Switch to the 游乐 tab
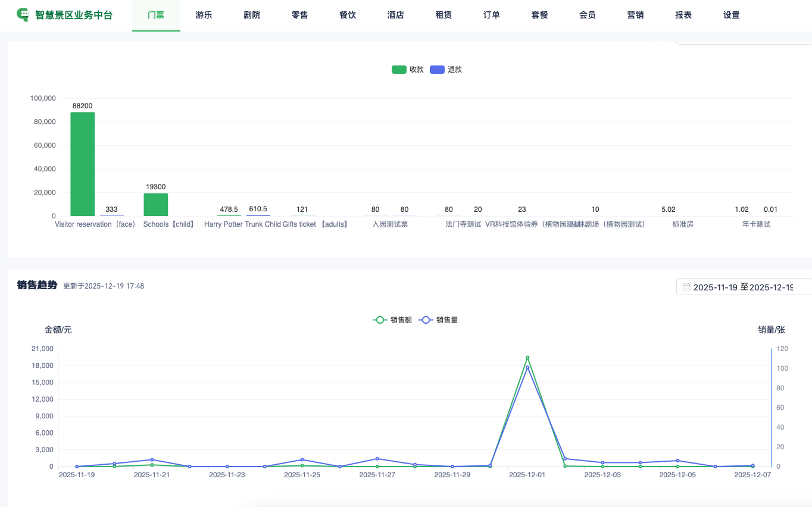This screenshot has width=812, height=507. (204, 15)
